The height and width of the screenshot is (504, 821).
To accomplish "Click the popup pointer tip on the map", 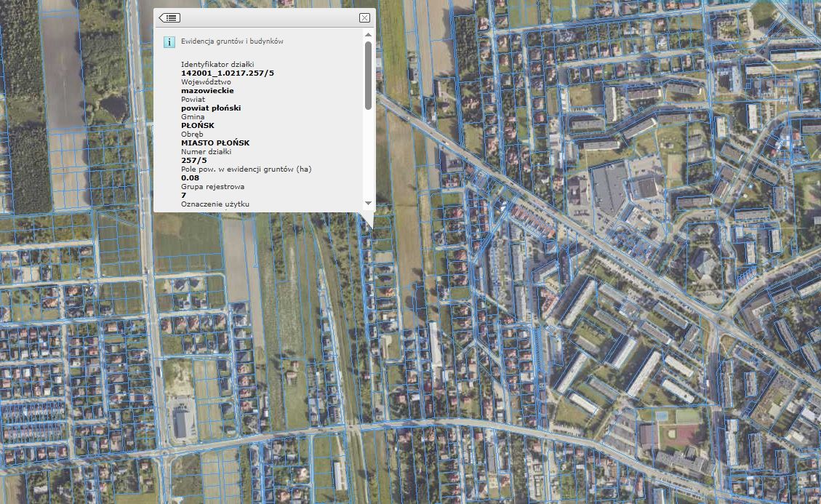I will 369,228.
